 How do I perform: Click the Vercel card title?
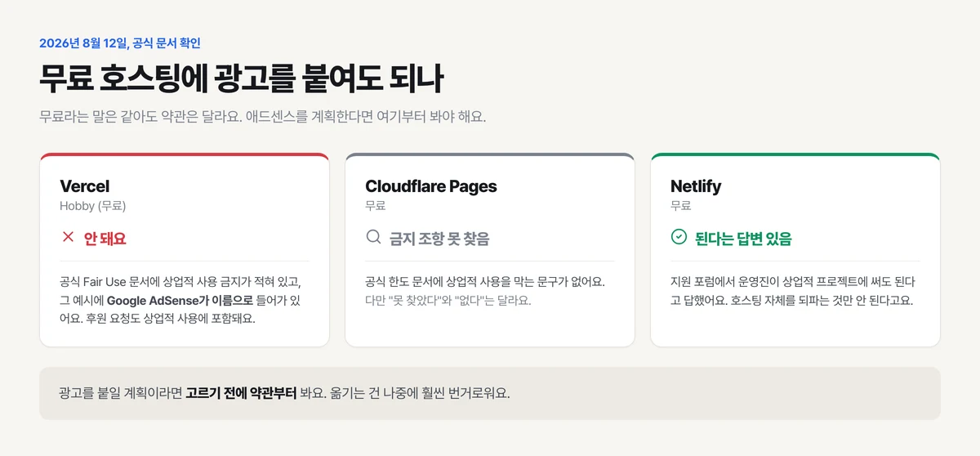pos(84,186)
